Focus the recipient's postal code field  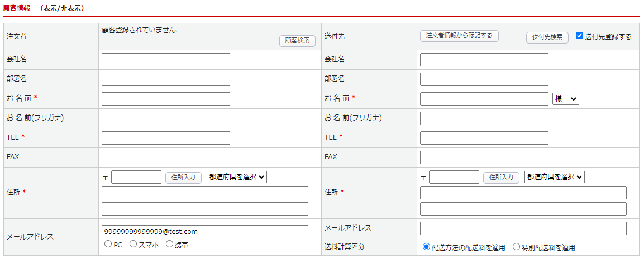tap(454, 177)
